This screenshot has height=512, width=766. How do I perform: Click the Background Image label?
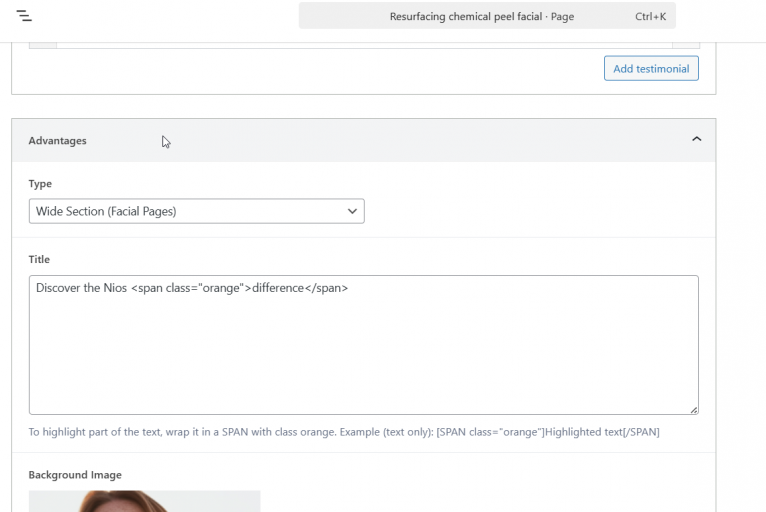(75, 475)
